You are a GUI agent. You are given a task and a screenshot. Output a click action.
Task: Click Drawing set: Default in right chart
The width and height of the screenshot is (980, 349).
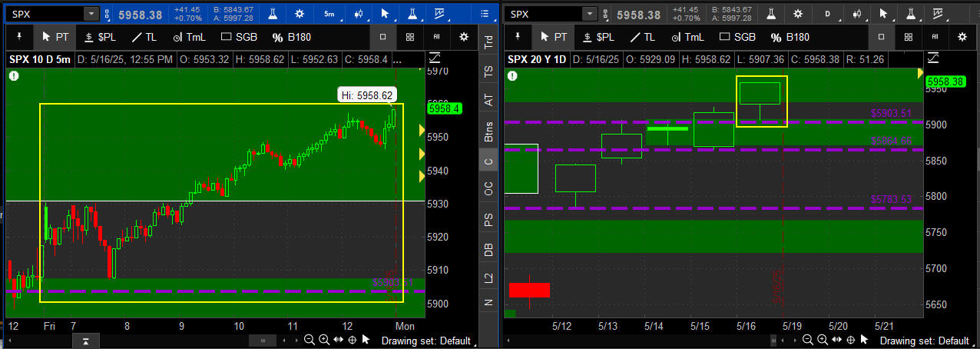924,341
